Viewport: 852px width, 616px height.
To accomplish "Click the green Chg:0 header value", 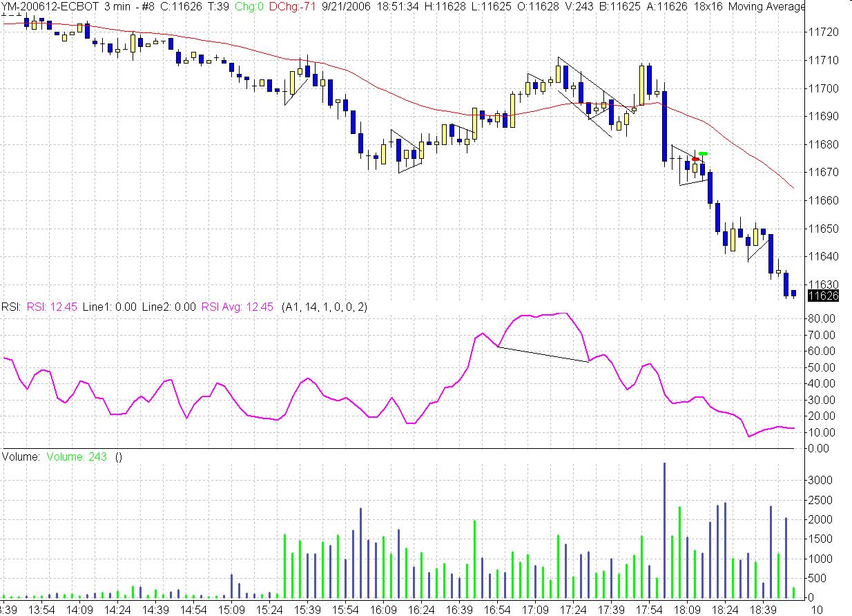I will 251,6.
